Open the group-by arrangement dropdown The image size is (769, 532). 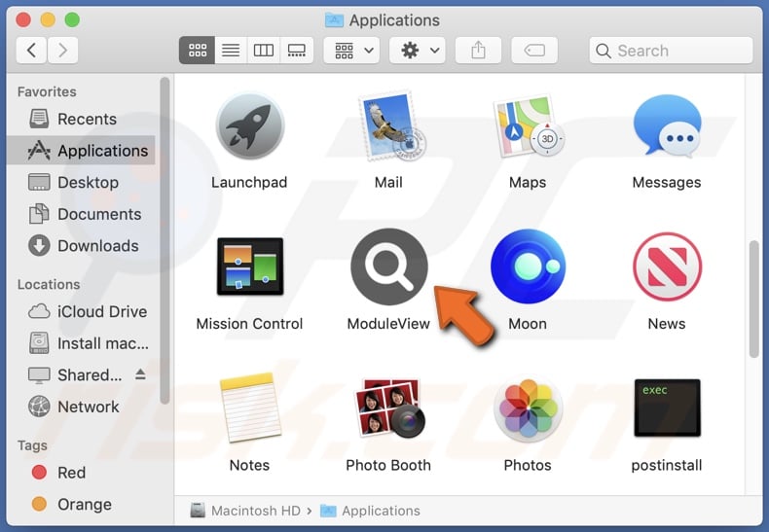pyautogui.click(x=351, y=50)
